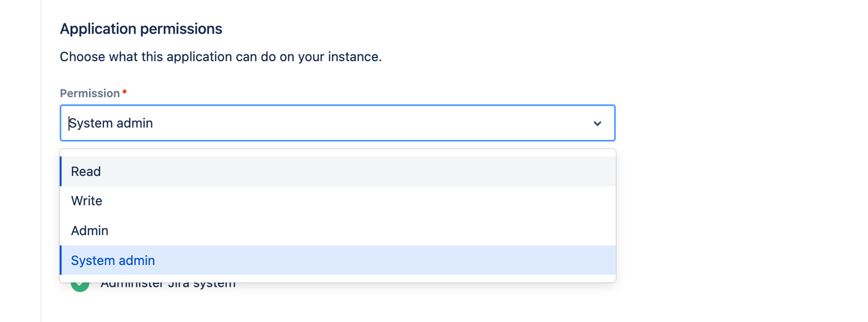Select the Read permission option

click(86, 171)
